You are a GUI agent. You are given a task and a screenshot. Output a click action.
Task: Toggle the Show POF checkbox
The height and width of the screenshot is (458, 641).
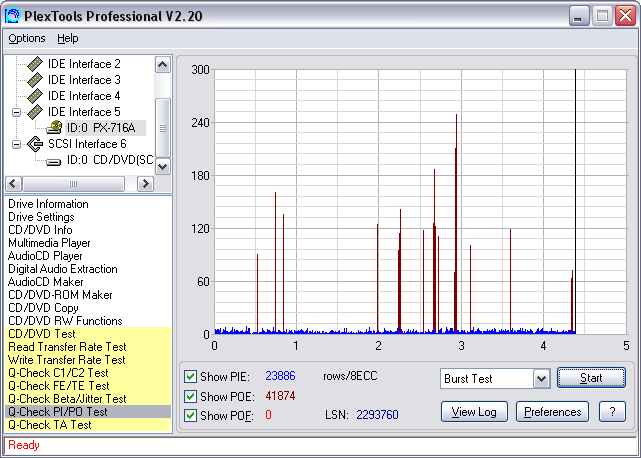point(190,415)
